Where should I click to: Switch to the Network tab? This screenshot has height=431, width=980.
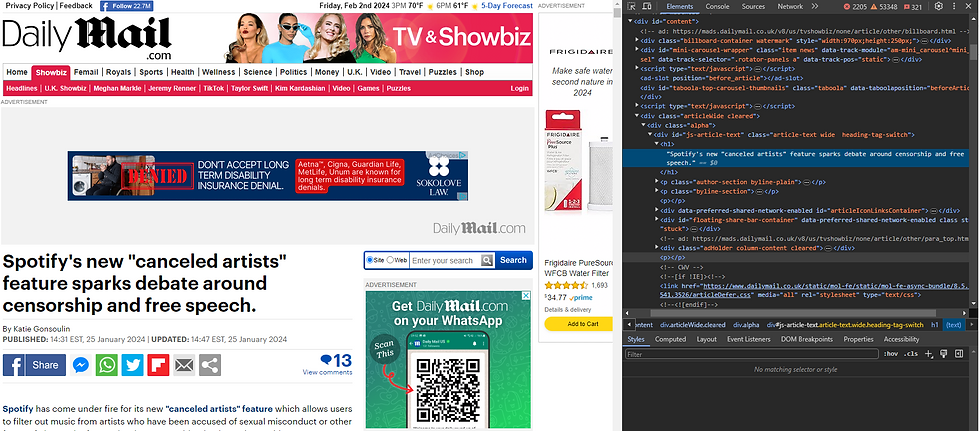click(x=790, y=6)
